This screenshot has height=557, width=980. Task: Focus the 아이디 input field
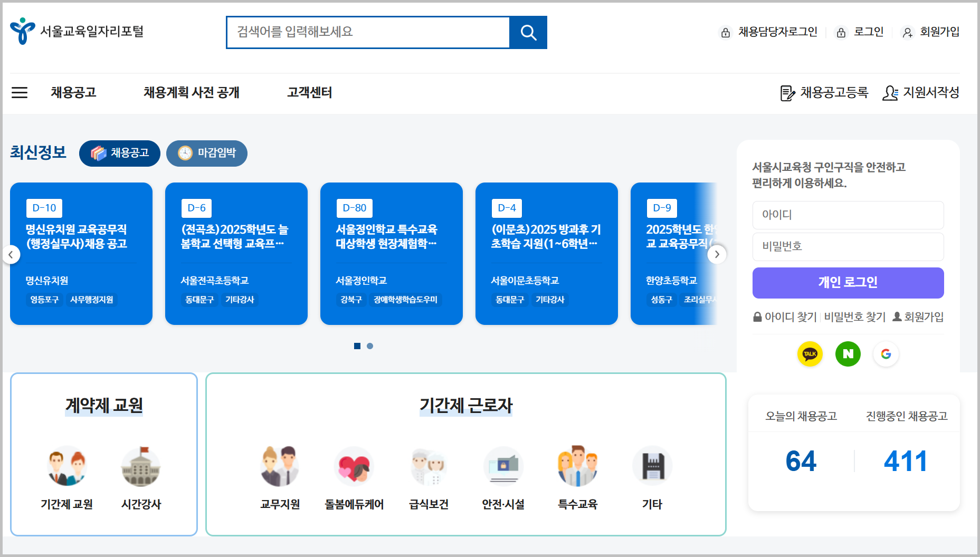coord(848,215)
